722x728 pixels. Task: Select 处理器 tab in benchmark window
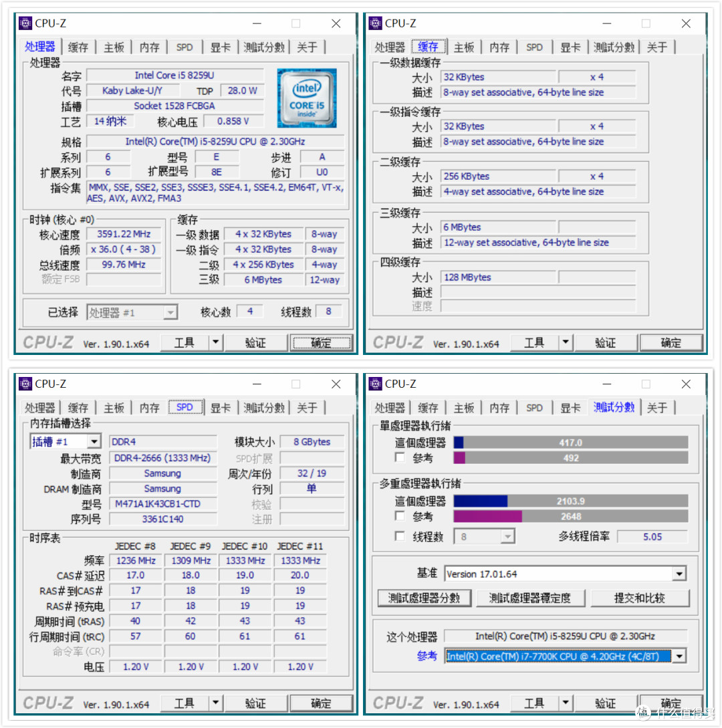(390, 408)
